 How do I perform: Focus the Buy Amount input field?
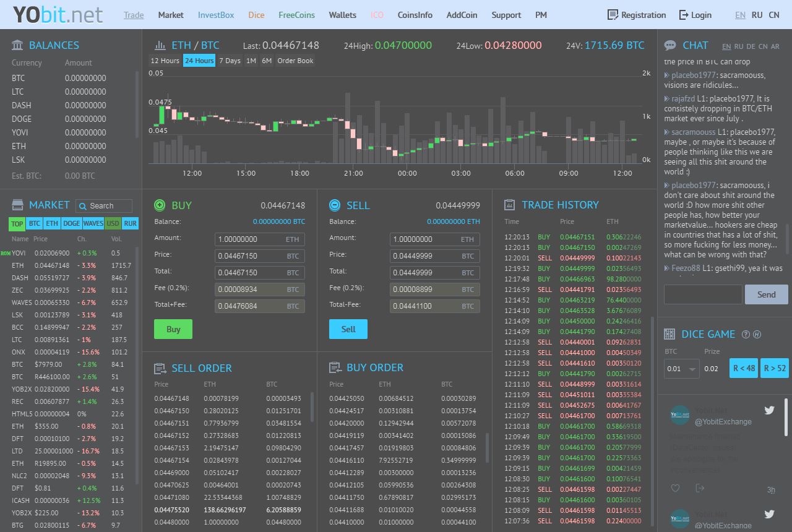point(260,239)
